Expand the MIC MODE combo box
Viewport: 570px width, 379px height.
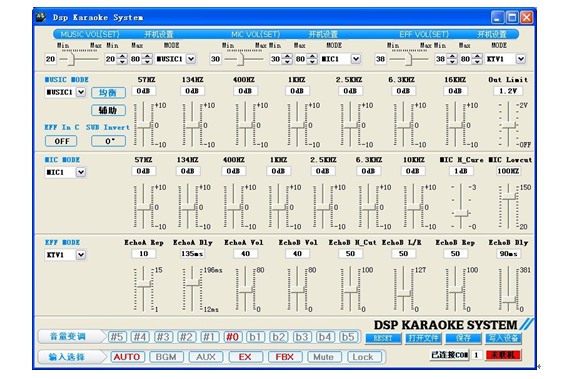(x=81, y=172)
